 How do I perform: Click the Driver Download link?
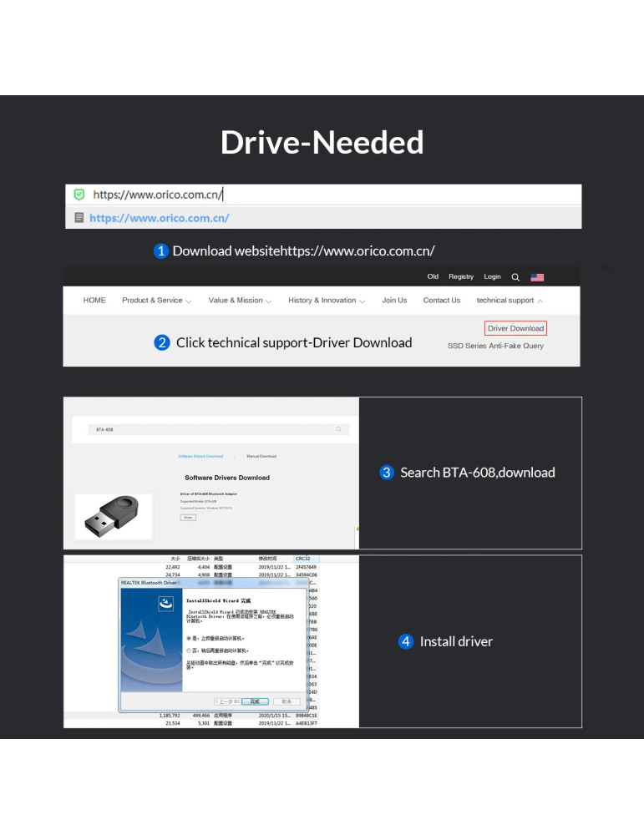[x=515, y=328]
